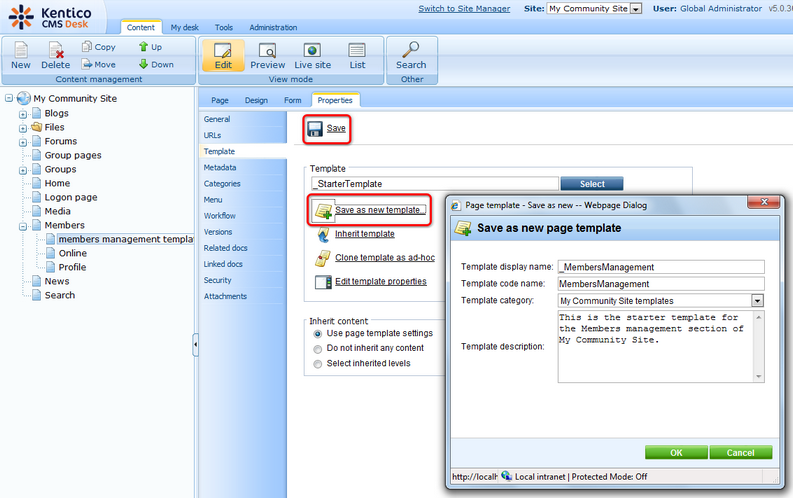Switch to List view mode
The width and height of the screenshot is (793, 498).
coord(357,51)
